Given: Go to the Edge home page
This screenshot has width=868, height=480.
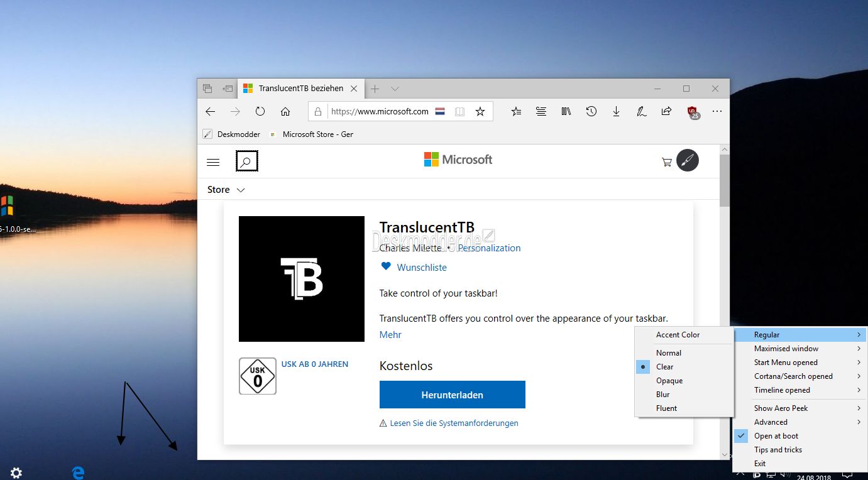Looking at the screenshot, I should click(285, 111).
